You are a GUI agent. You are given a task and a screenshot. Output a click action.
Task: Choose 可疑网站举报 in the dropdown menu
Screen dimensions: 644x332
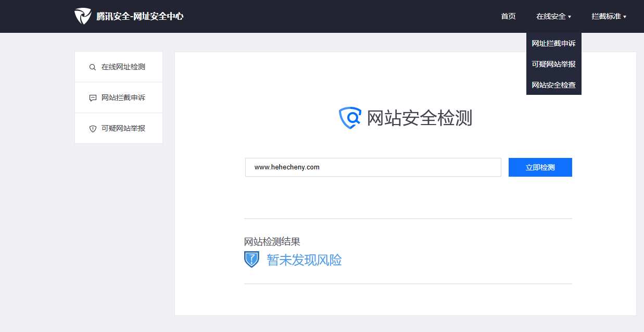[553, 64]
